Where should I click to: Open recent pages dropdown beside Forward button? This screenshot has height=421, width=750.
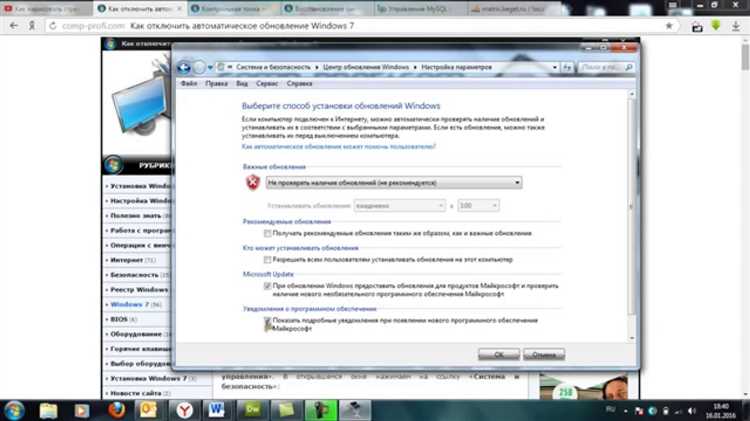click(x=210, y=68)
